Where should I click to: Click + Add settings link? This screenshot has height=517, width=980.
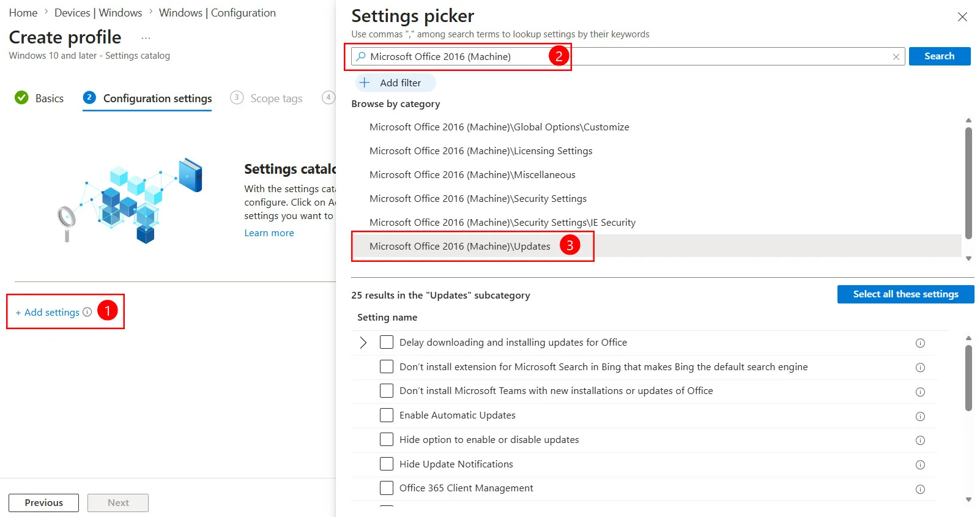pos(47,312)
